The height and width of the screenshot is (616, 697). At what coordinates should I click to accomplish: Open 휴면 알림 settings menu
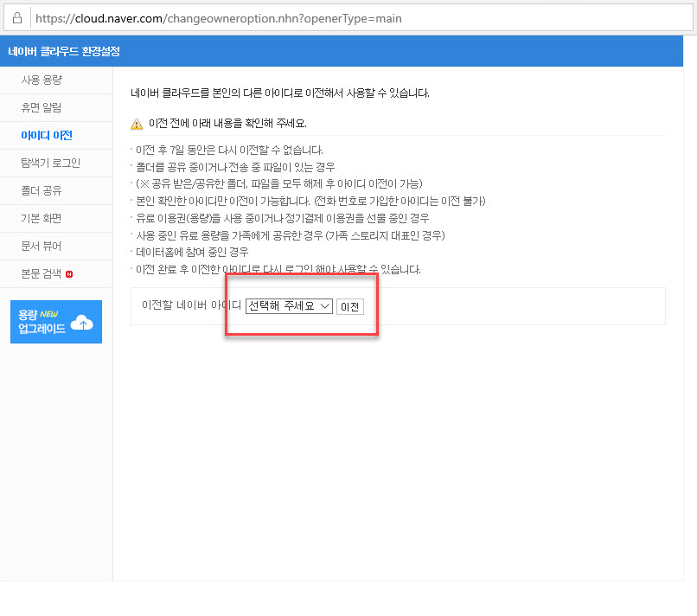coord(42,107)
